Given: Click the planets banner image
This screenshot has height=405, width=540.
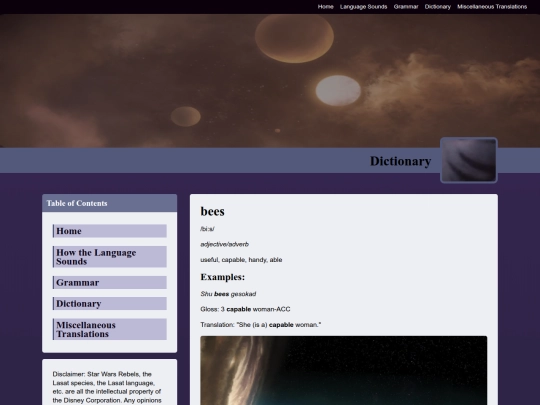Looking at the screenshot, I should pyautogui.click(x=270, y=81).
